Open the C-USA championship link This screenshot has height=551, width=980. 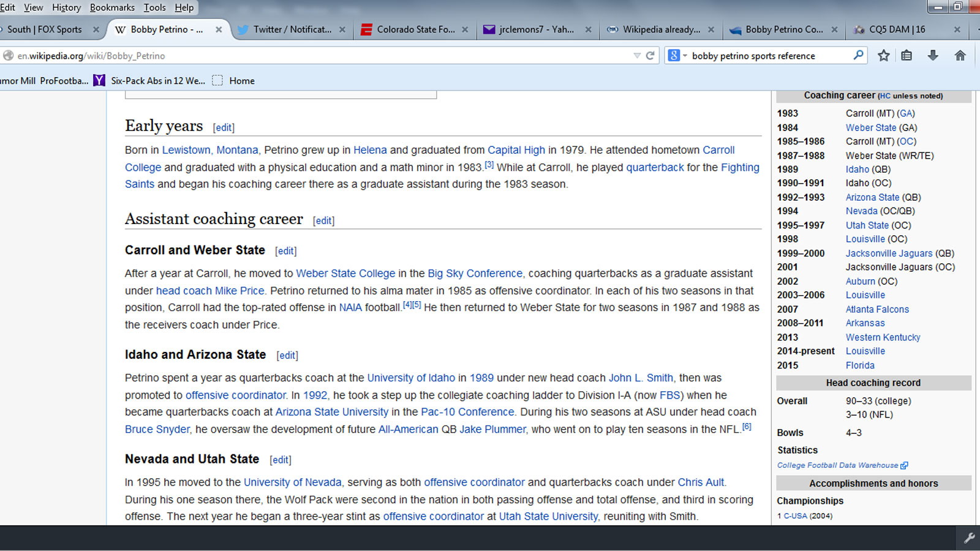pos(795,516)
